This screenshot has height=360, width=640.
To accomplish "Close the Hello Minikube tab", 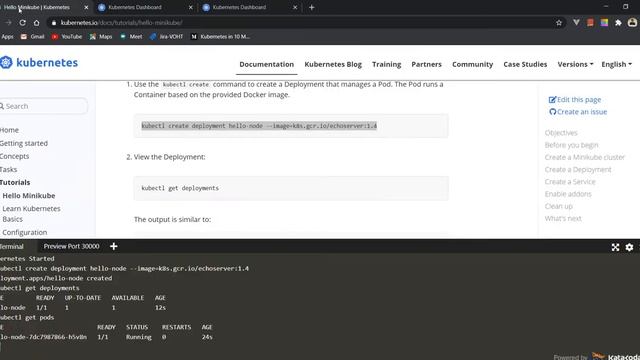I will point(86,7).
